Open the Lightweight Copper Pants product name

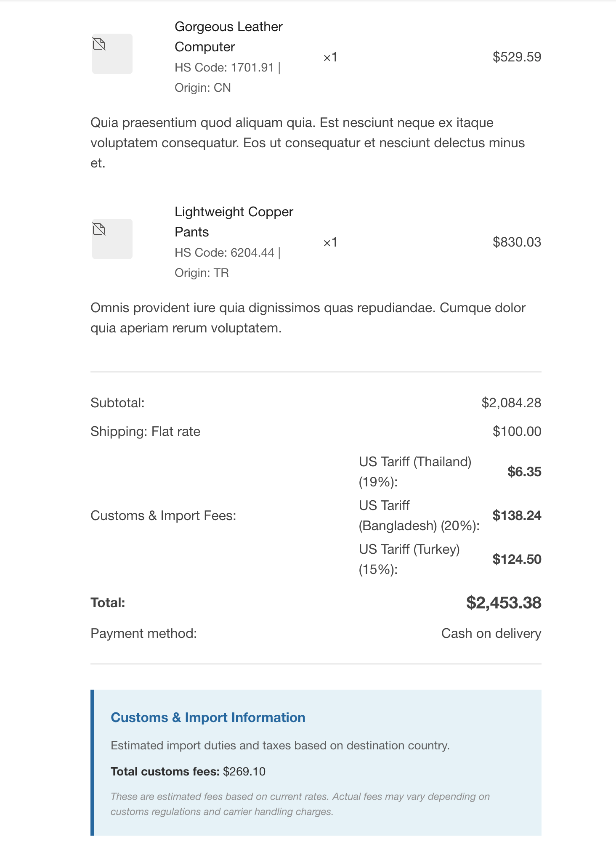[234, 222]
